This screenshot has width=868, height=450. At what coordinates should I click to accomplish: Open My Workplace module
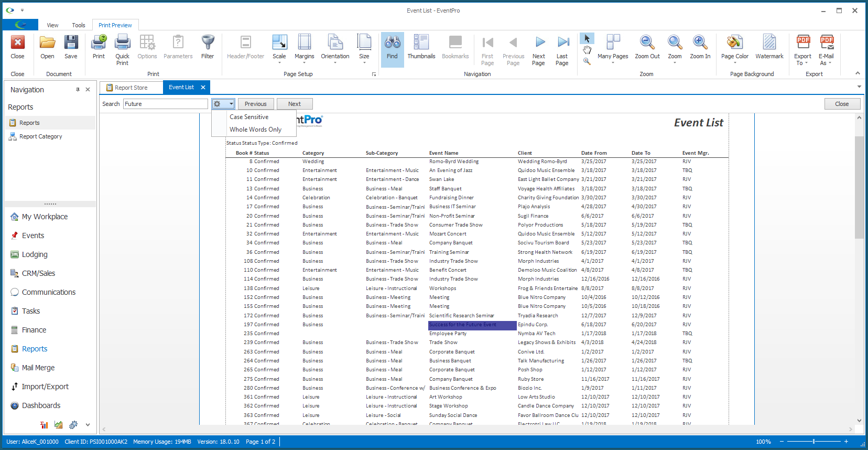[45, 217]
